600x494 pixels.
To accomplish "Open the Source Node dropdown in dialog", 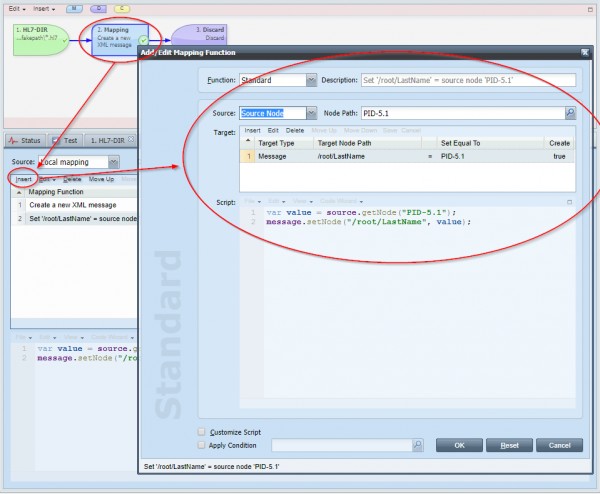I will click(x=311, y=113).
